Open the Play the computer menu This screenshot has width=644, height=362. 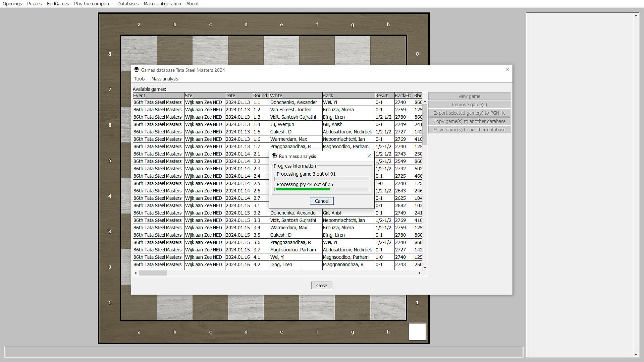93,4
